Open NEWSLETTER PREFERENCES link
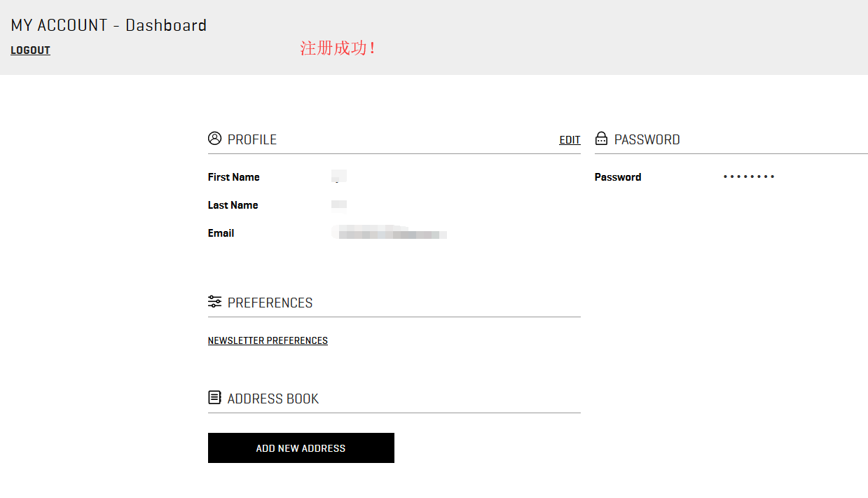 pyautogui.click(x=268, y=340)
